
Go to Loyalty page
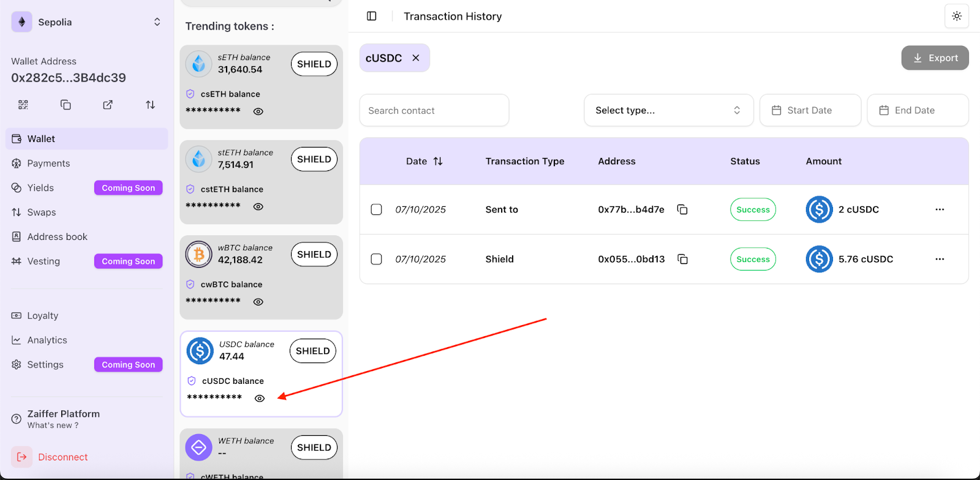click(87, 316)
